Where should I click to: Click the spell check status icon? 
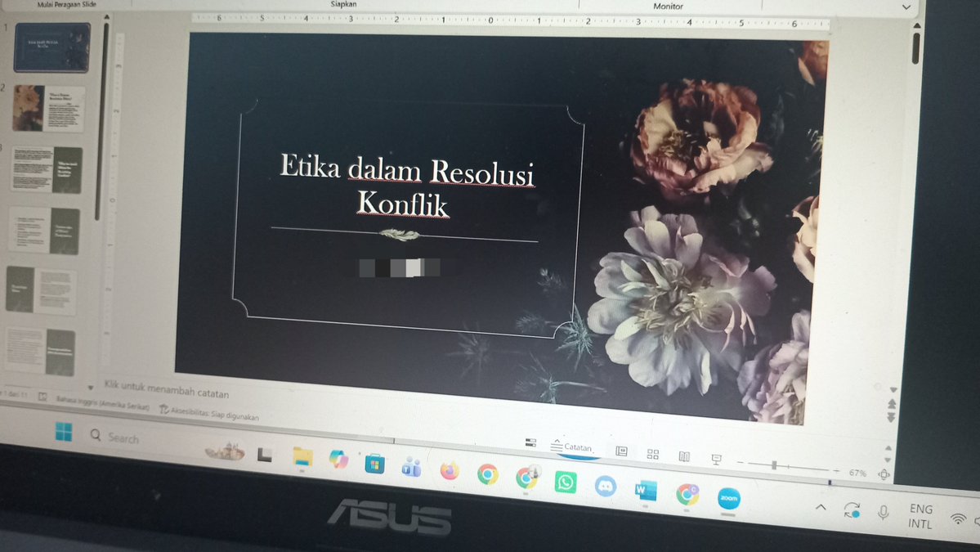(x=43, y=397)
